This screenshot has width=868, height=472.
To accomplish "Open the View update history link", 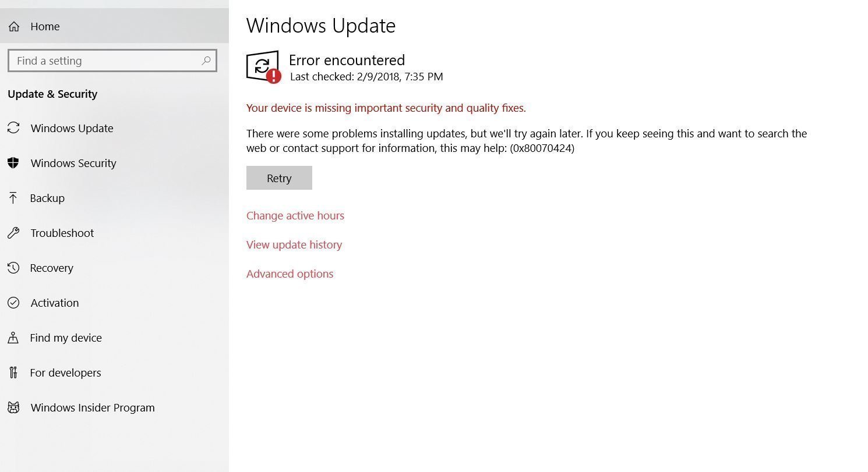I will pyautogui.click(x=294, y=244).
